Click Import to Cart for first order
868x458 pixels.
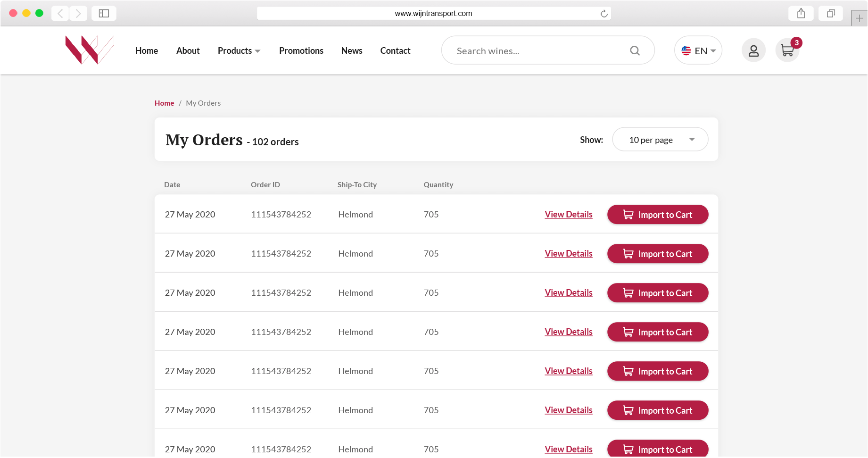tap(658, 215)
